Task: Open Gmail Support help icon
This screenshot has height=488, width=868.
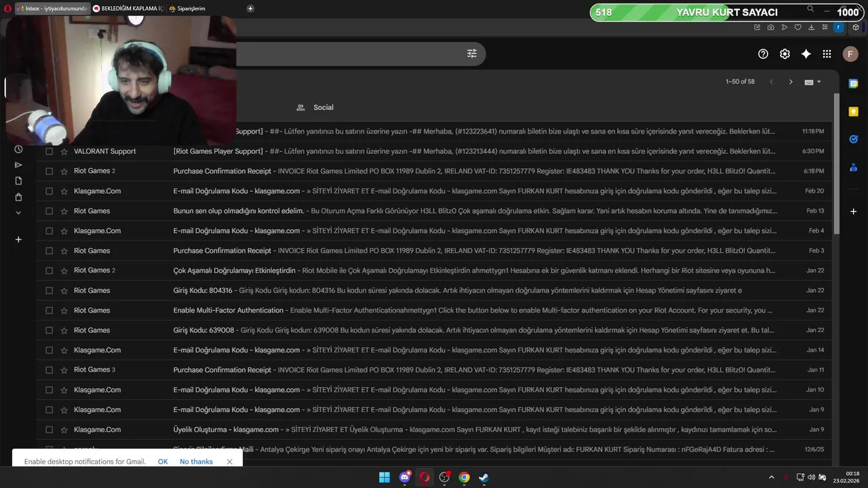Action: [x=763, y=54]
